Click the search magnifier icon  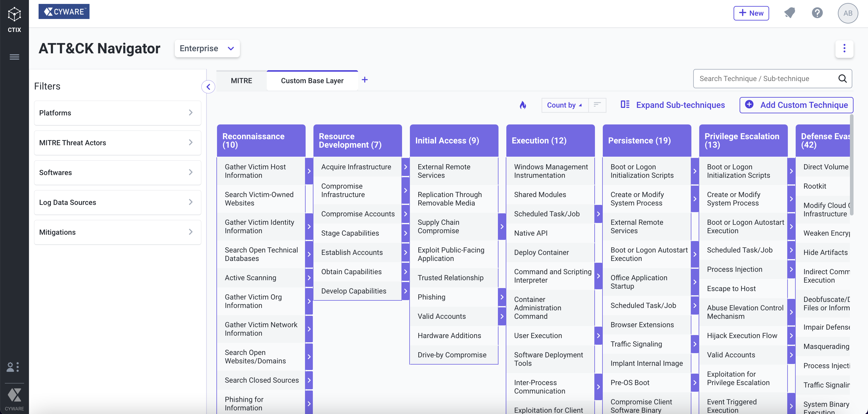coord(842,78)
